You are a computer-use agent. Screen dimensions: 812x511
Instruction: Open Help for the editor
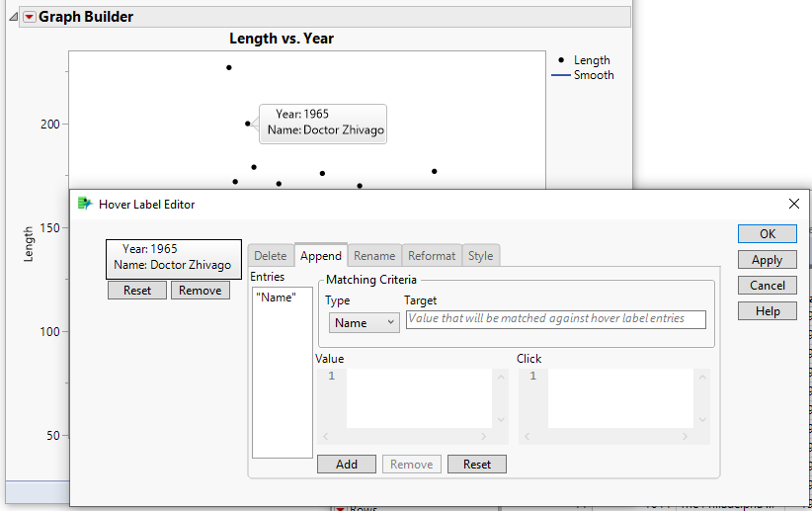click(x=767, y=311)
